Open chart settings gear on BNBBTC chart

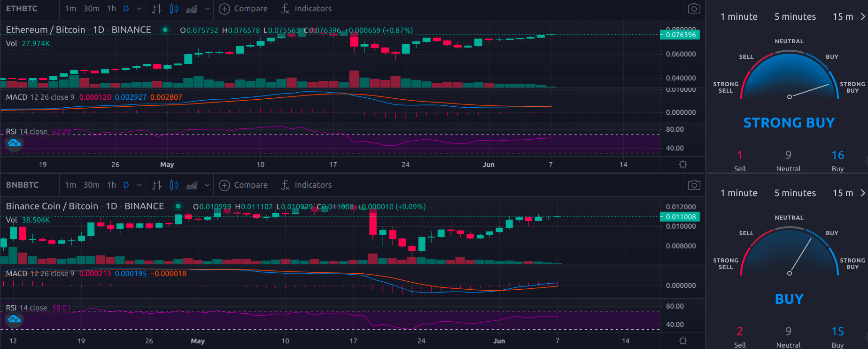point(683,341)
